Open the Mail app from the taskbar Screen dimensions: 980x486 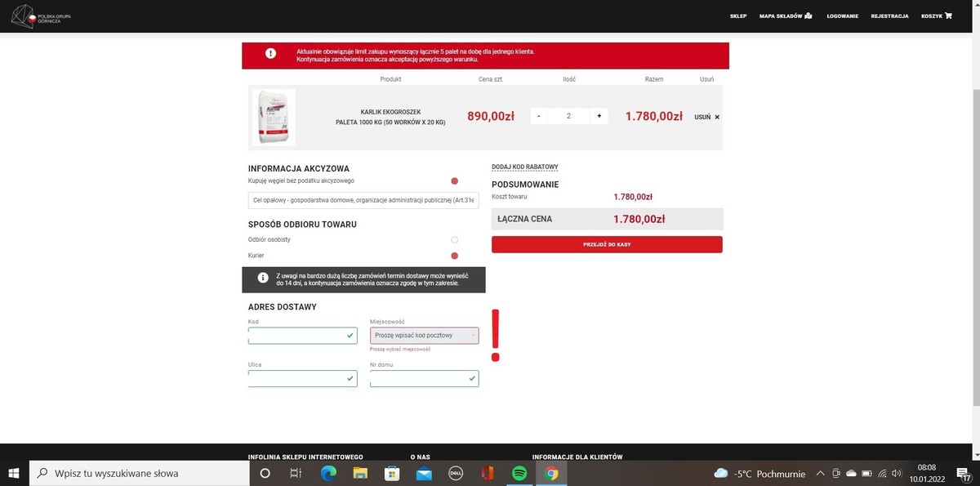pos(424,473)
